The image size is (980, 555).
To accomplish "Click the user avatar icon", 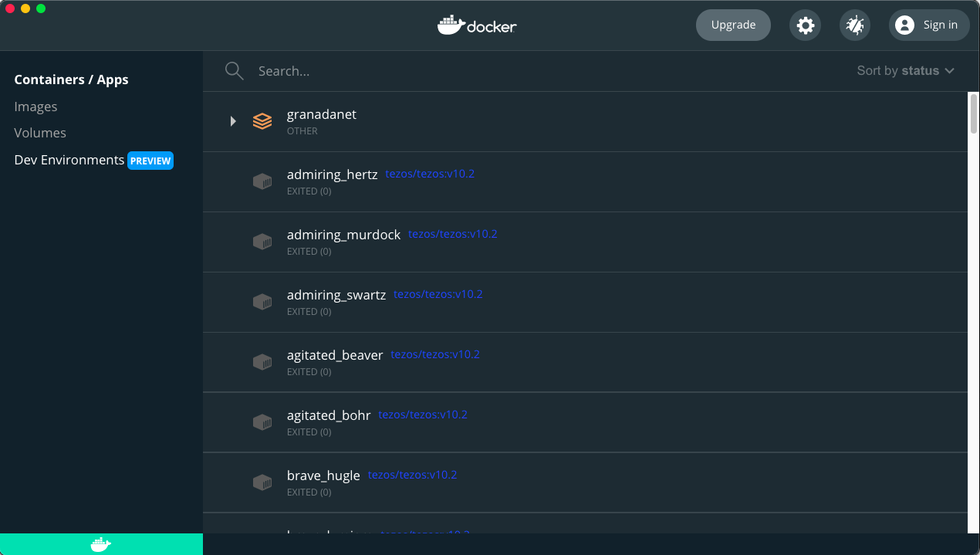I will (904, 25).
